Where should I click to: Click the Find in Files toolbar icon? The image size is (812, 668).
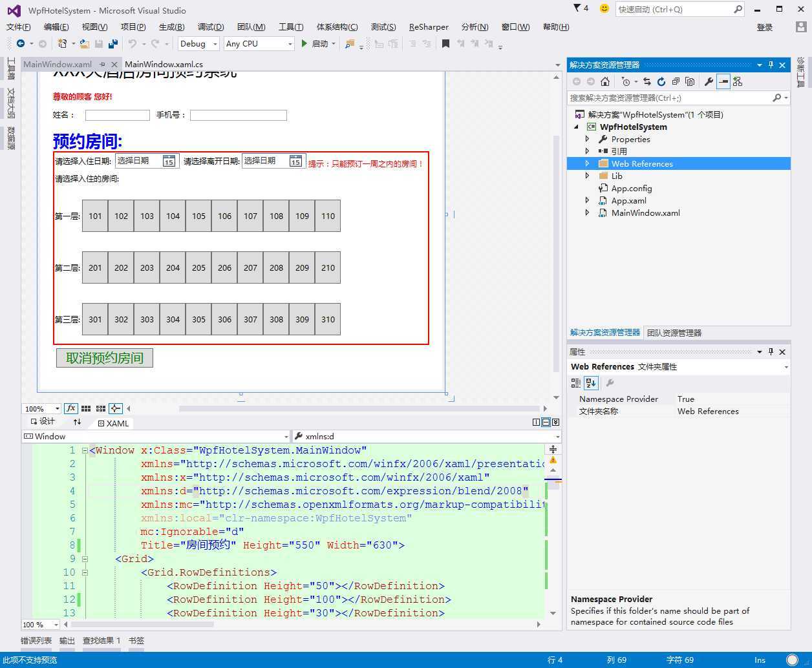350,43
